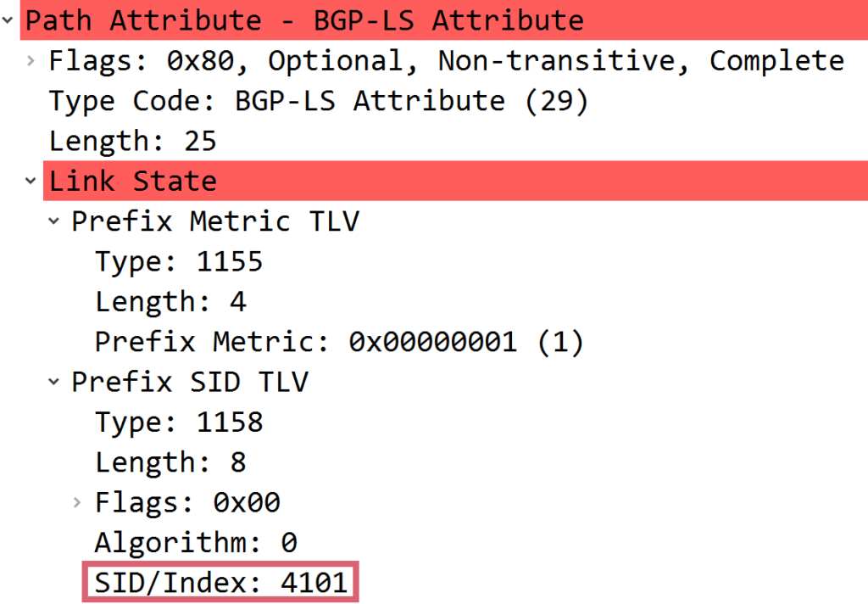Select the Length: 8 row under Prefix SID TLV
The width and height of the screenshot is (868, 604).
(170, 461)
